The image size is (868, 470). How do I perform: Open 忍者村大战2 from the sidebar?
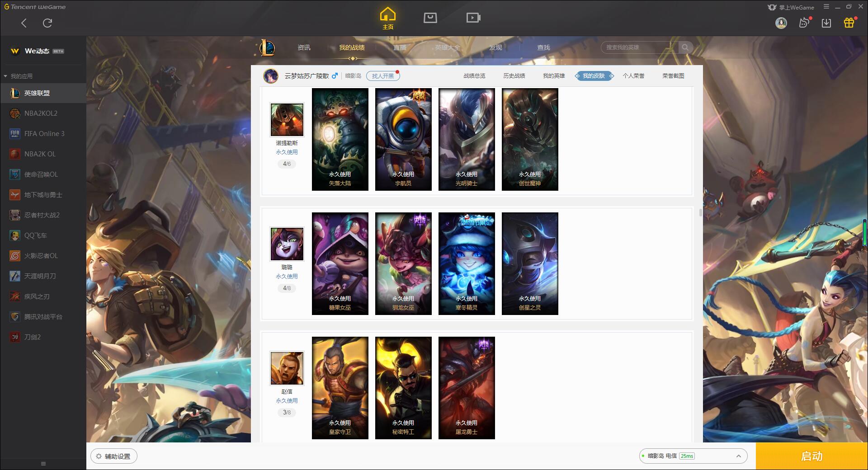[x=43, y=215]
